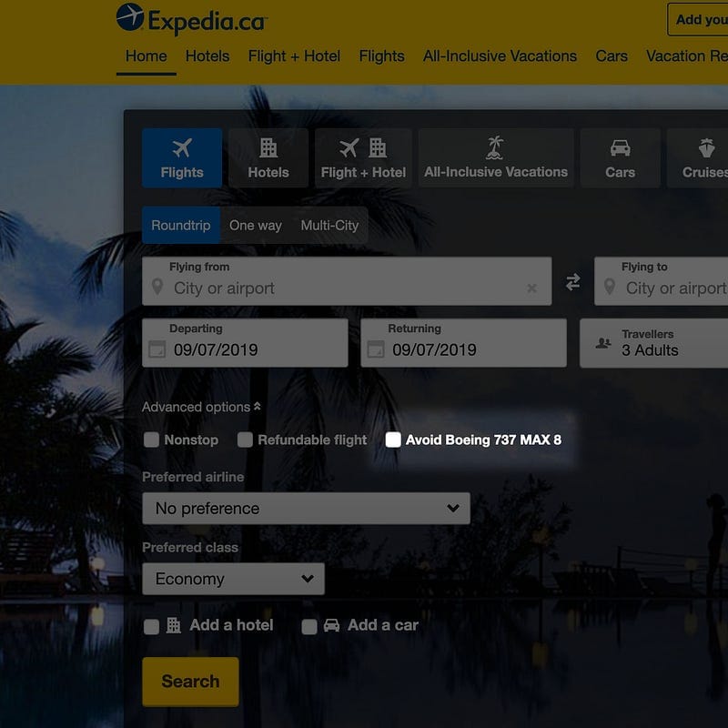
Task: Open the Departing date calendar icon
Action: [x=157, y=349]
